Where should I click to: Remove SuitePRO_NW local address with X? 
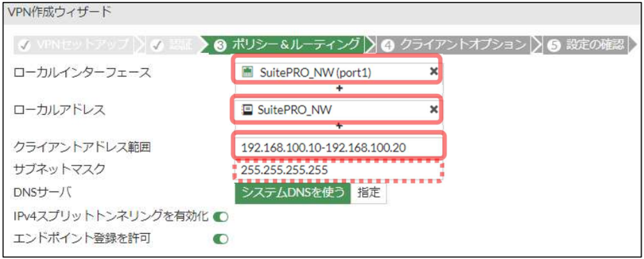coord(433,109)
